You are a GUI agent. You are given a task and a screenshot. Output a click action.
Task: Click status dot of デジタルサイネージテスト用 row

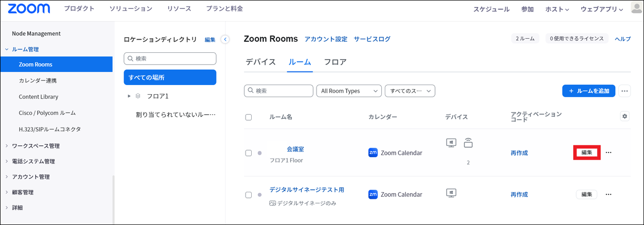pyautogui.click(x=260, y=195)
